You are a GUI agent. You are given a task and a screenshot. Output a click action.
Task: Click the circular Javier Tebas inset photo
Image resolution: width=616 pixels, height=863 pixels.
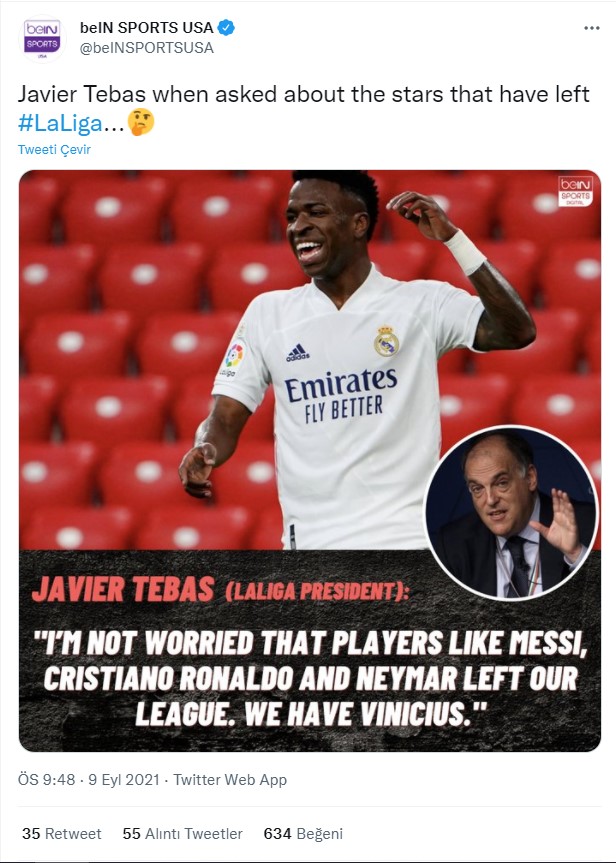coord(511,513)
